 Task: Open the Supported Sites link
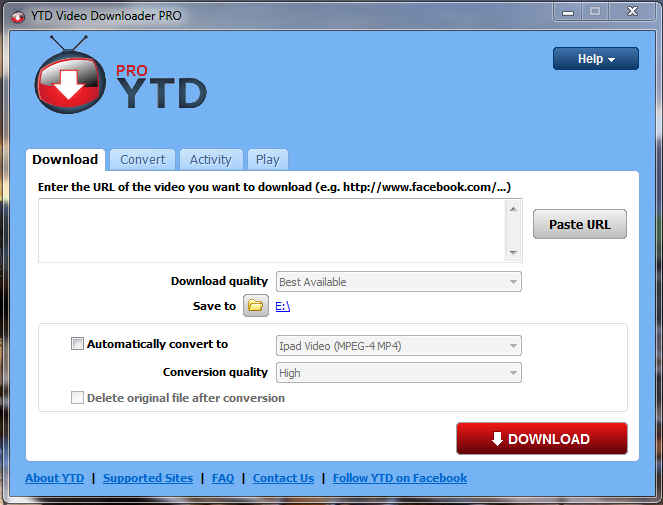point(148,478)
